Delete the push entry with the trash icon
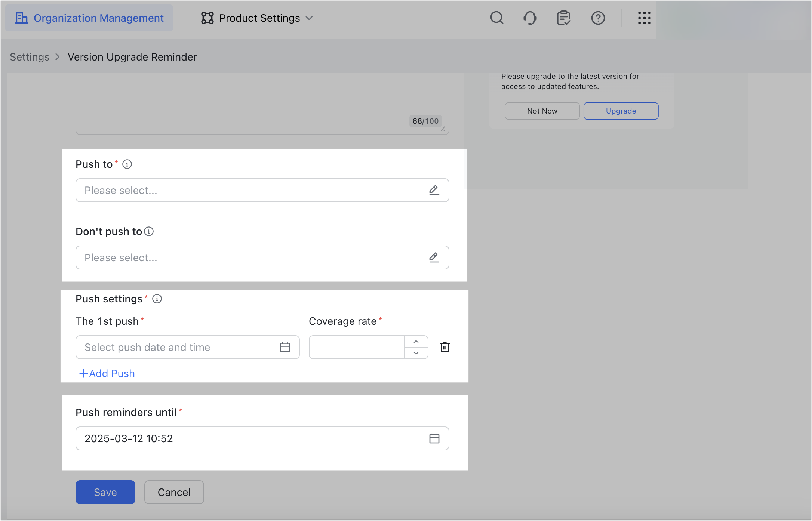812x521 pixels. [x=445, y=347]
